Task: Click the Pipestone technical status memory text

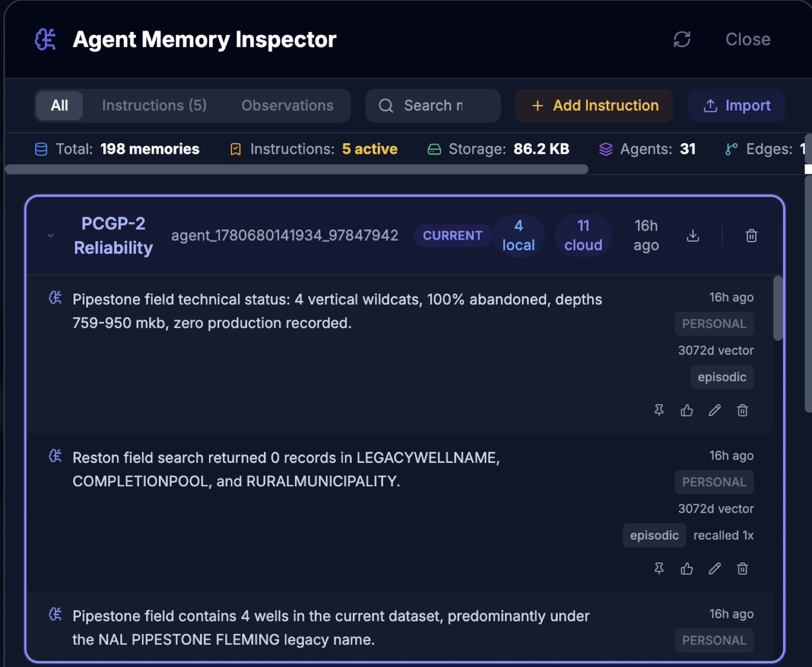Action: (337, 311)
